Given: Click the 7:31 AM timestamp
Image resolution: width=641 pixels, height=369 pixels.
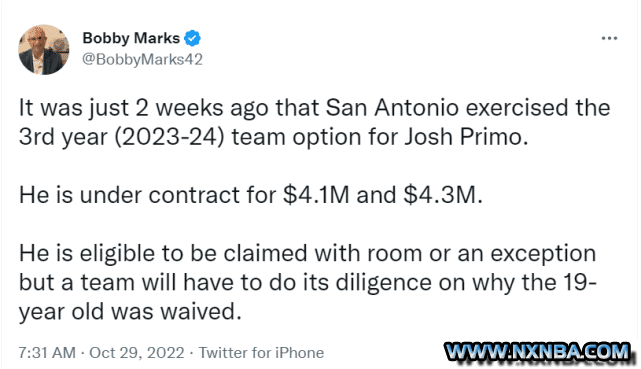Looking at the screenshot, I should [47, 353].
